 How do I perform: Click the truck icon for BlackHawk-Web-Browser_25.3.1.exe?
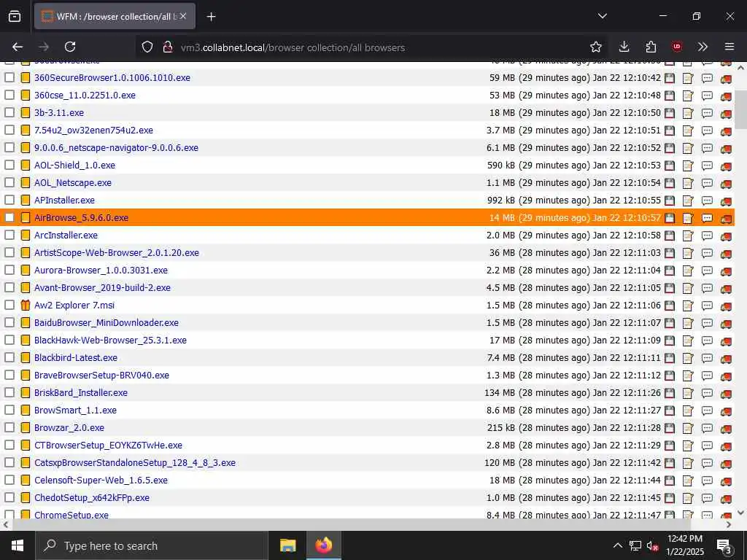[726, 341]
